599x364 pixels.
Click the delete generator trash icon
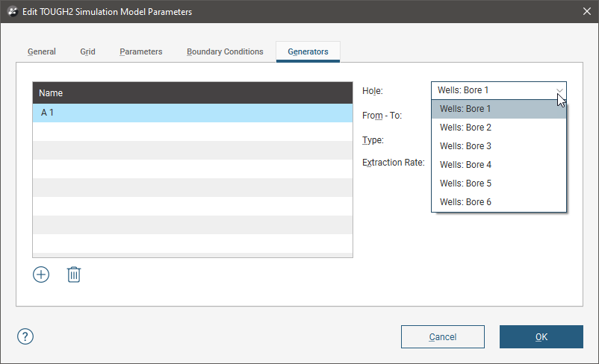pyautogui.click(x=74, y=274)
